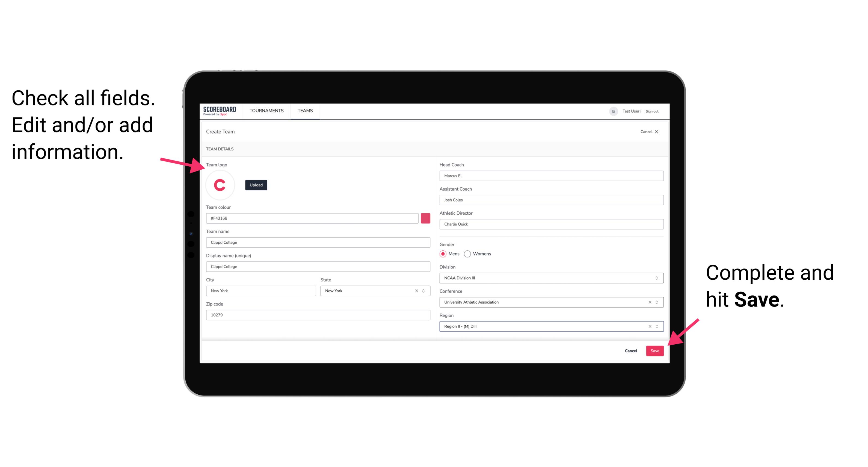
Task: Click the Upload button for team logo
Action: coord(256,185)
